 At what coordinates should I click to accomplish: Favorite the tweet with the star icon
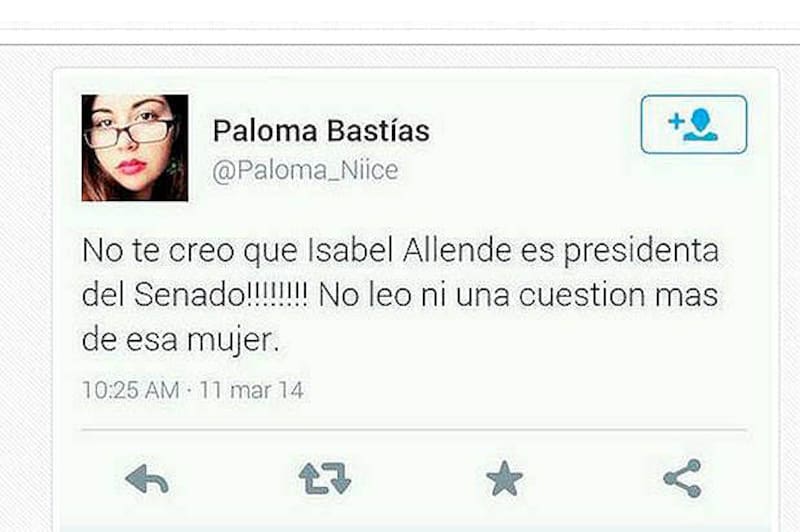pos(504,478)
